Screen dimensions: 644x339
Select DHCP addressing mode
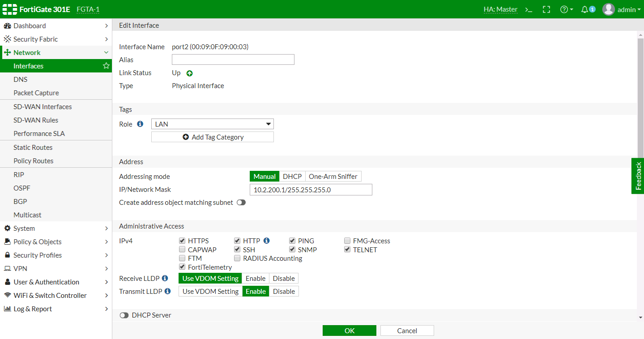pyautogui.click(x=292, y=176)
